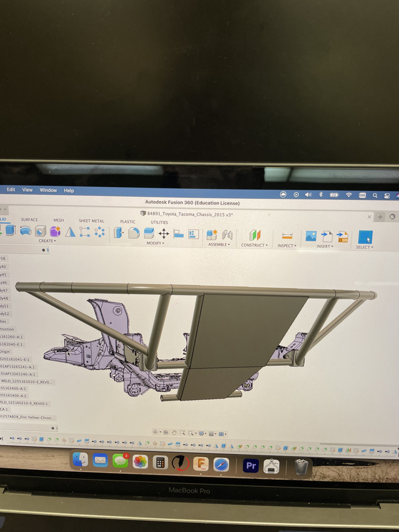Open Viewports layout options

click(222, 434)
